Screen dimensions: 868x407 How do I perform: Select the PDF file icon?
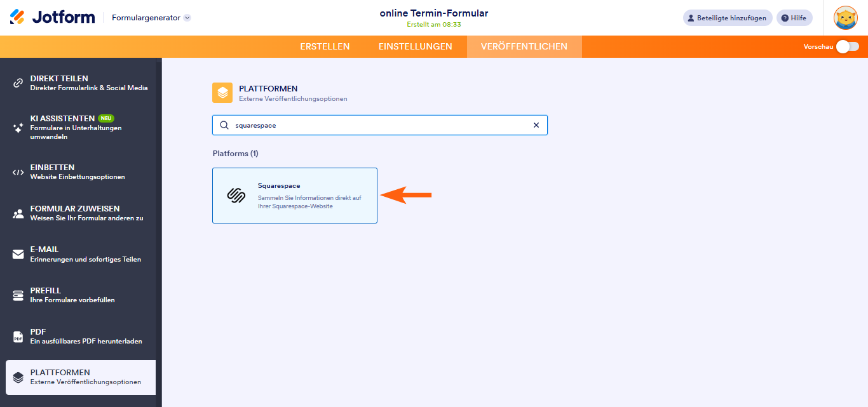[18, 337]
